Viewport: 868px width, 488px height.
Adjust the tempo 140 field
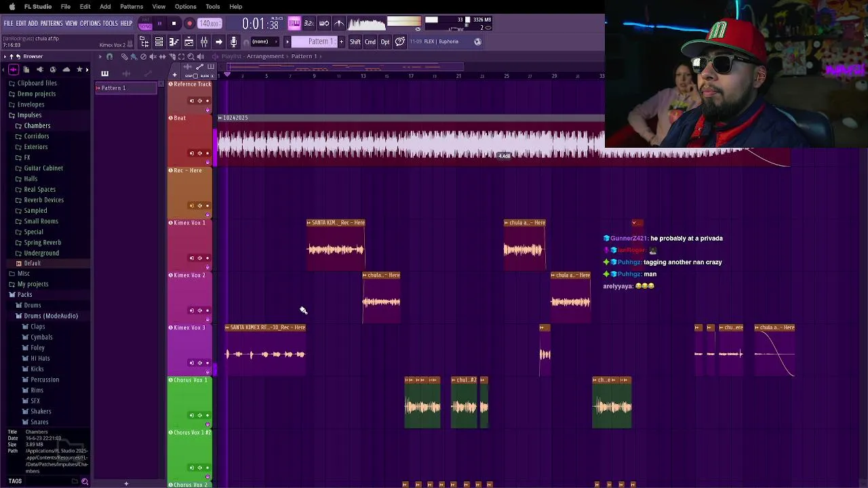pos(210,23)
